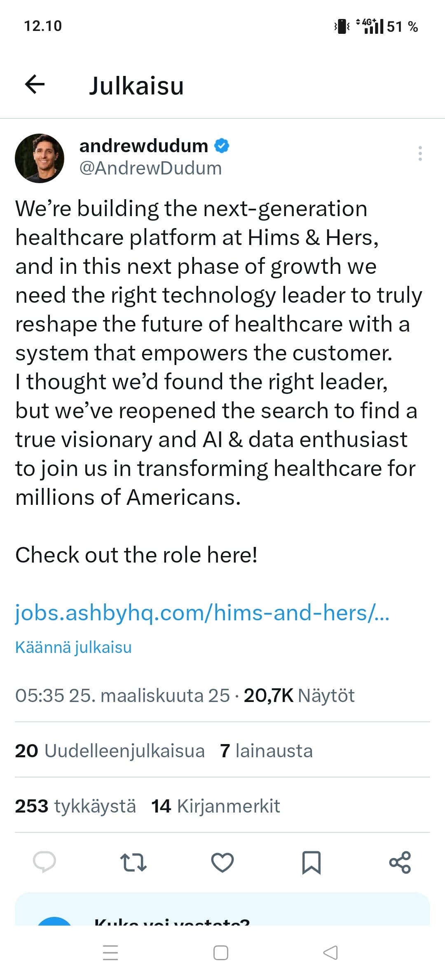Screen dimensions: 445x980
Task: Bookmark this post
Action: 311,862
